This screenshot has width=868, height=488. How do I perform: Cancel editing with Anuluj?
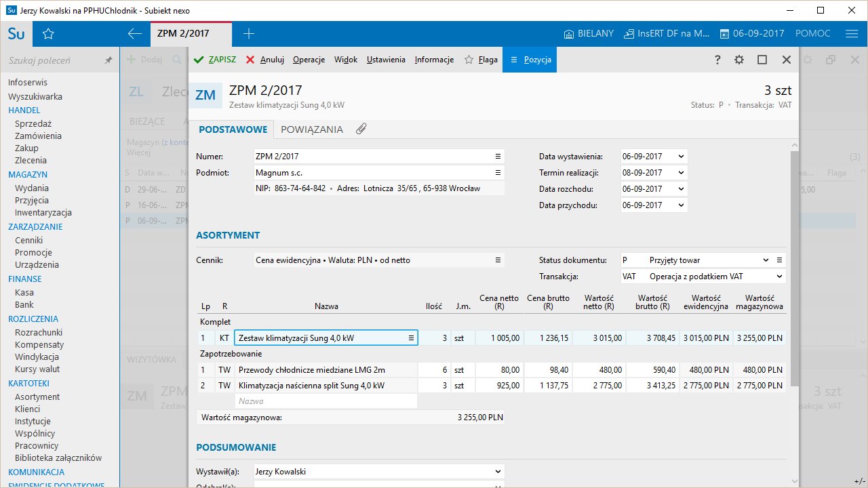[265, 60]
